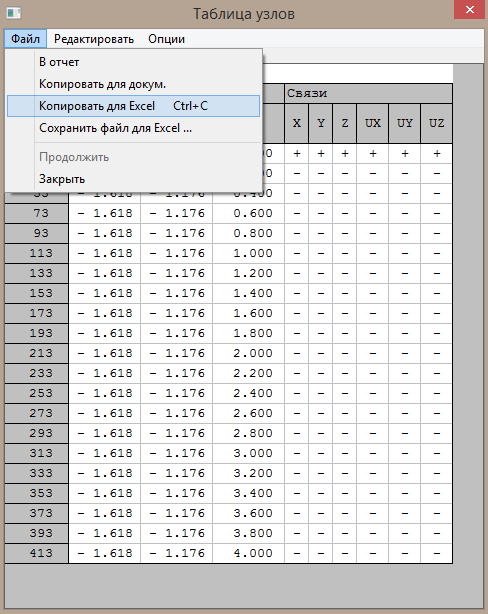The image size is (488, 614).
Task: Select node row header 353
Action: (37, 493)
